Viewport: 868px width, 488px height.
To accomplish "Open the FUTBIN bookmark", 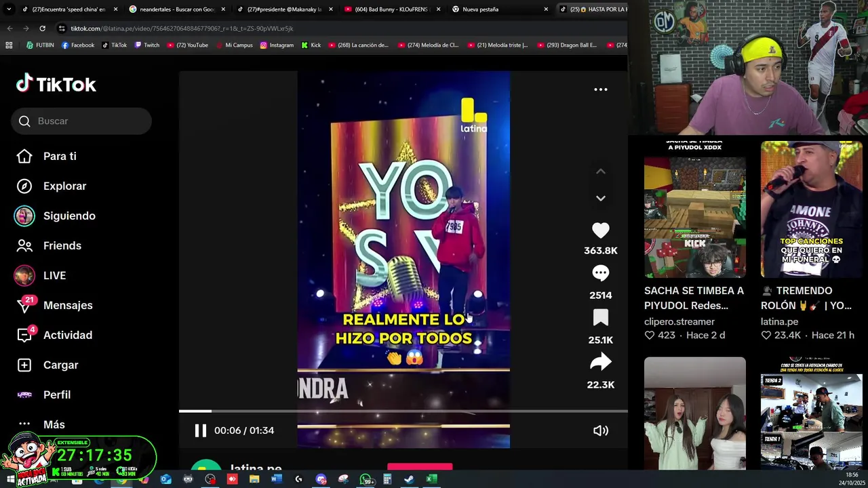I will click(40, 45).
